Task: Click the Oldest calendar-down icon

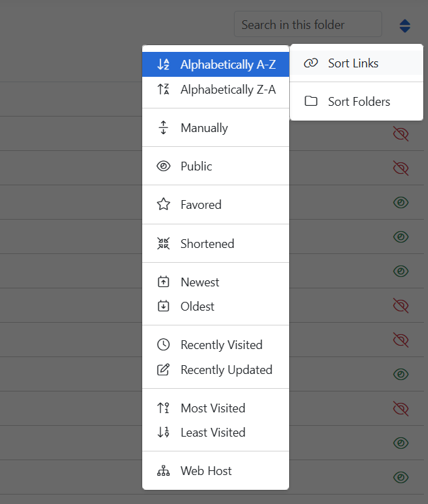Action: coord(163,306)
